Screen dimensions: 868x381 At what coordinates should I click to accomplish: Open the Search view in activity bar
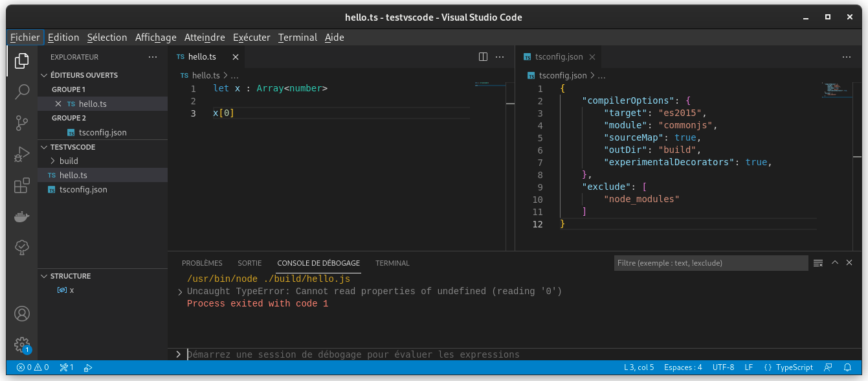pyautogui.click(x=22, y=91)
